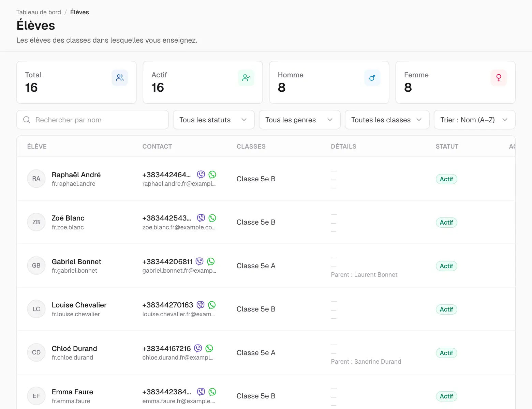Screen dimensions: 532x409
Task: Open WhatsApp for Chloé Durand
Action: 209,348
